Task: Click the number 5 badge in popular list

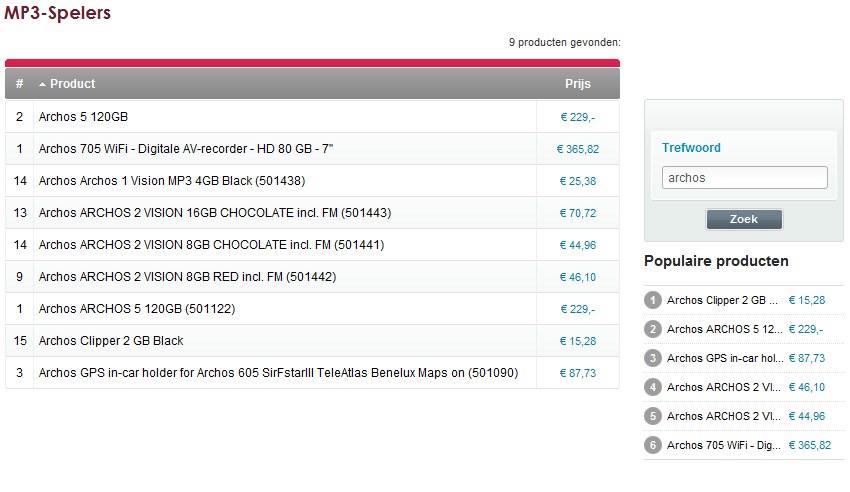Action: [653, 416]
